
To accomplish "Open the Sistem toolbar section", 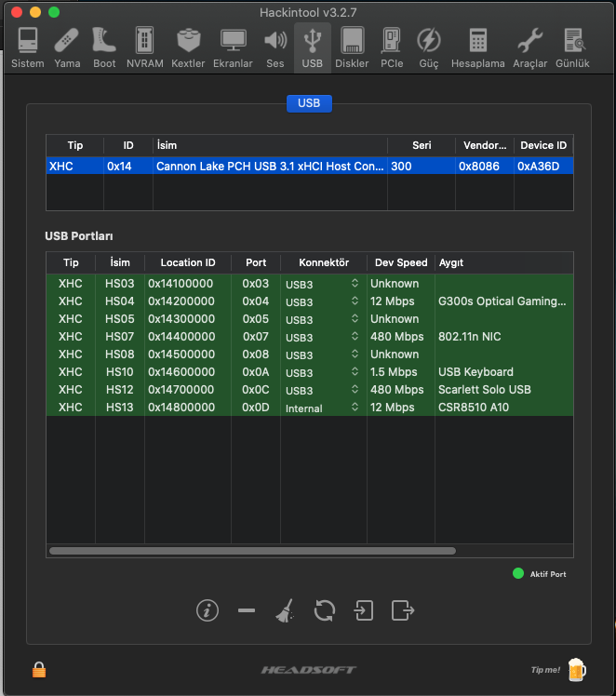I will (x=27, y=47).
